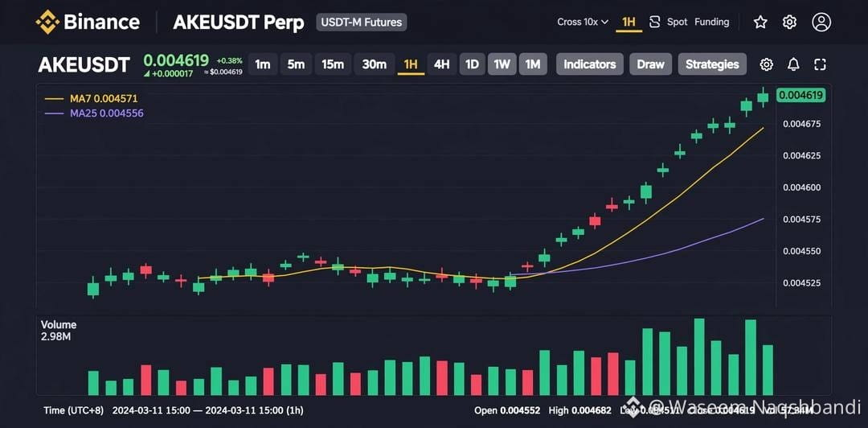Open price alerts bell icon
The image size is (868, 428).
[x=793, y=64]
